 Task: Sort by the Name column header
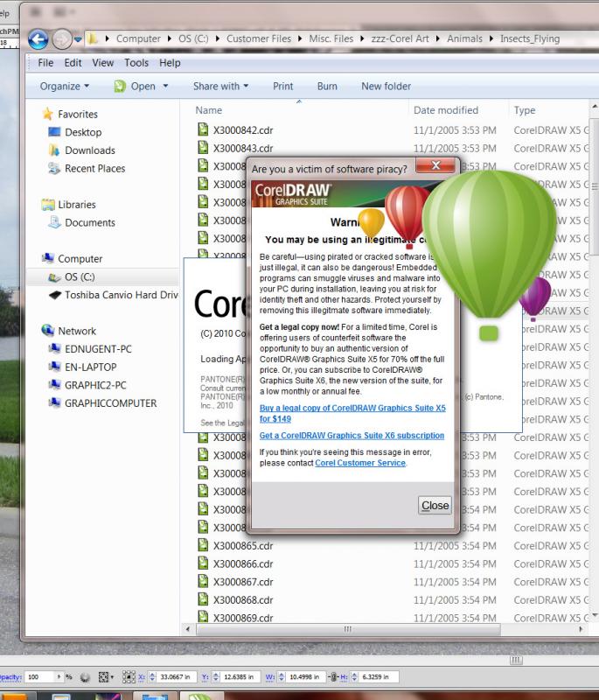coord(208,110)
